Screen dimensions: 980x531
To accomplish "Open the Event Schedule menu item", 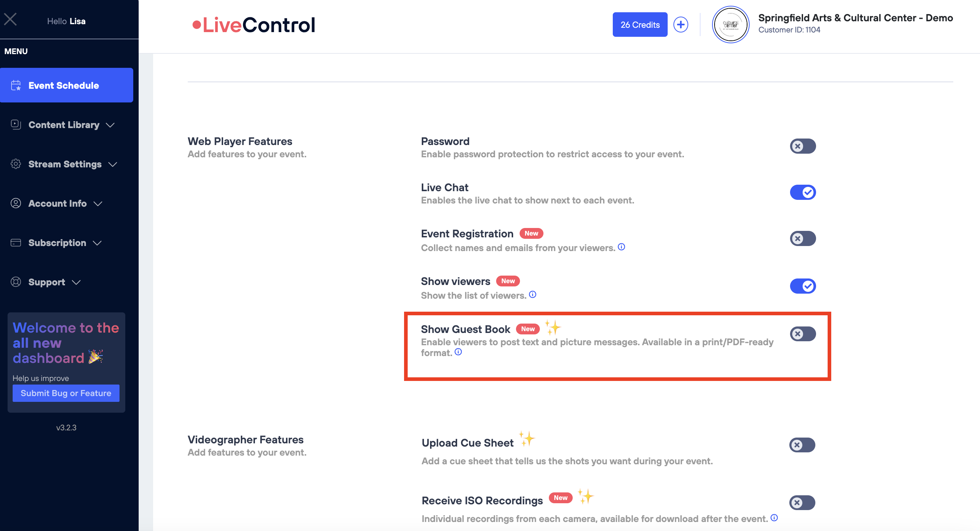I will [64, 85].
